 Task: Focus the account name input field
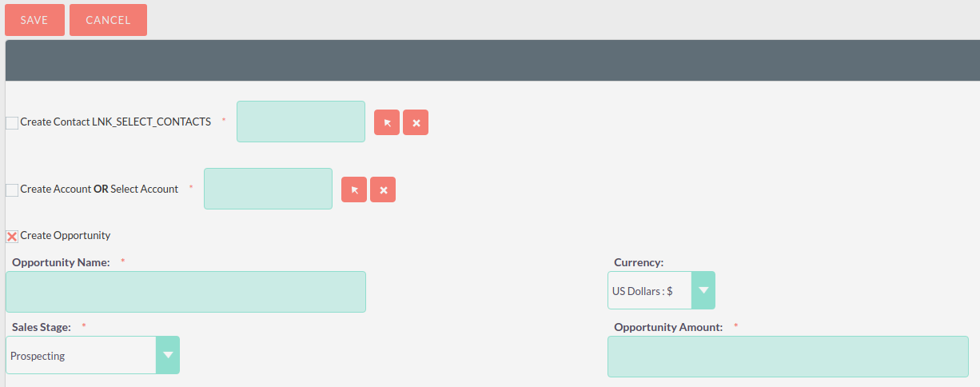coord(268,189)
